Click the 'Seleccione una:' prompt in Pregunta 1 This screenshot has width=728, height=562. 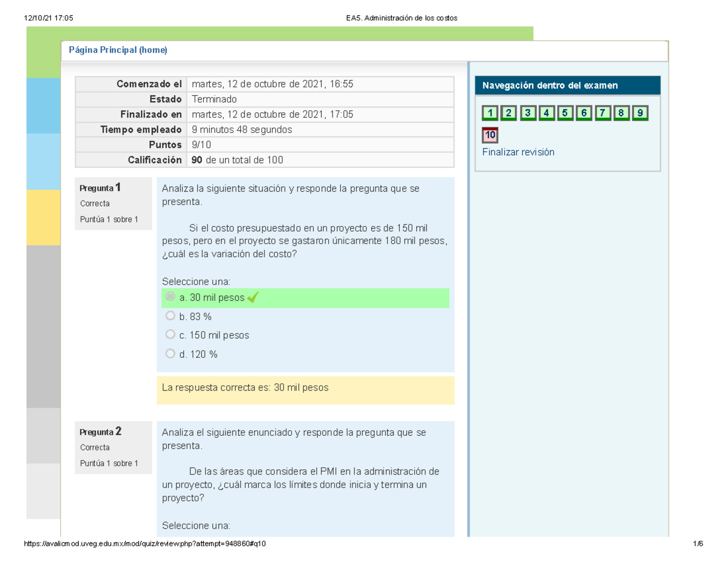pos(197,281)
